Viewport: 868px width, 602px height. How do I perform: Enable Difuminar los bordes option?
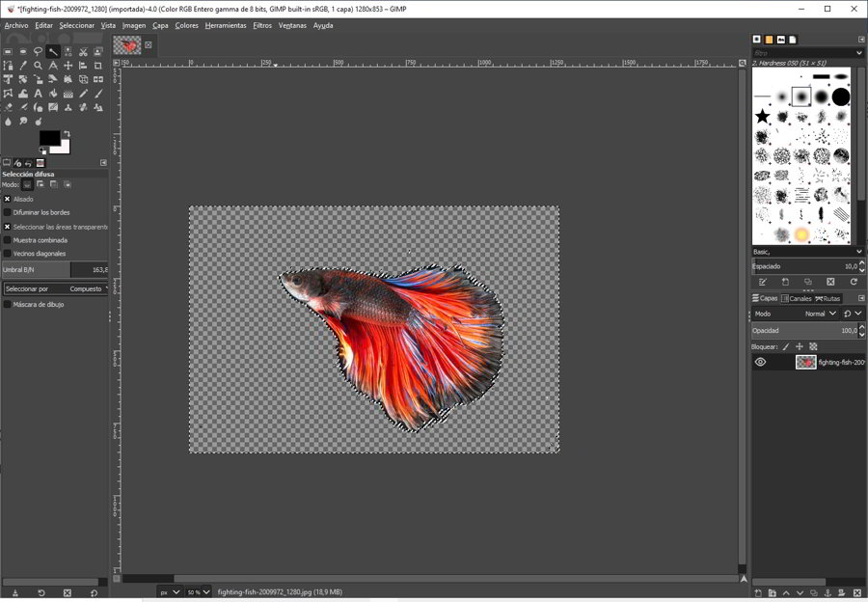click(8, 212)
